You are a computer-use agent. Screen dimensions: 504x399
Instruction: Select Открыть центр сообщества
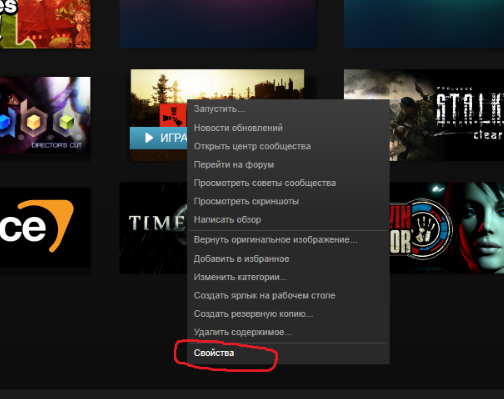289,146
